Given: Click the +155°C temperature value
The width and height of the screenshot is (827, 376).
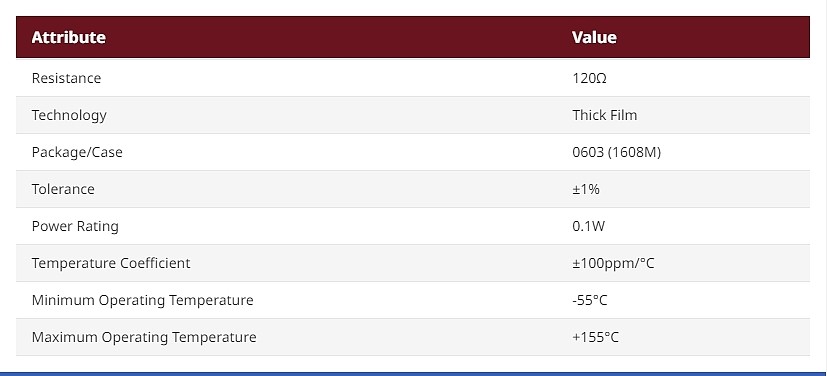Looking at the screenshot, I should (x=595, y=336).
